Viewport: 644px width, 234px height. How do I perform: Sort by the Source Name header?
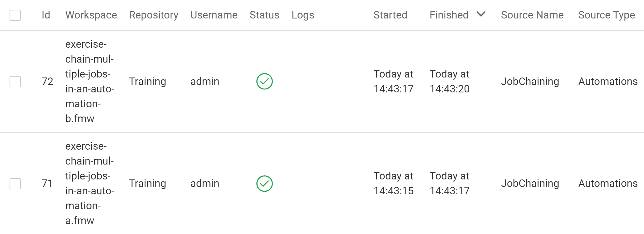[532, 15]
